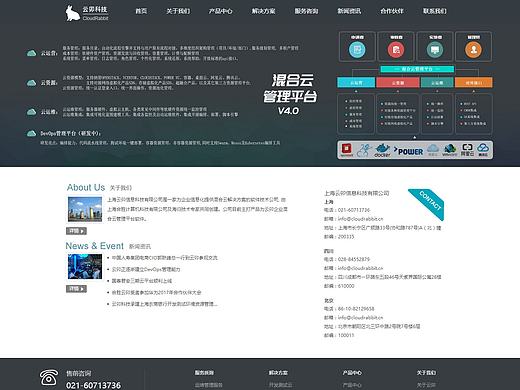Open footer 产品中心 column heading
Viewport: 520px width, 390px height.
pos(352,373)
